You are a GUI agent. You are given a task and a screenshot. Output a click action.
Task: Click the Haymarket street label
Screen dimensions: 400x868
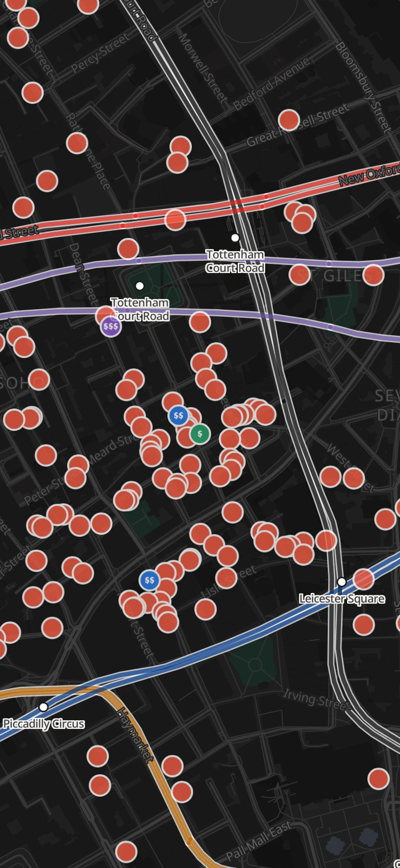(x=135, y=735)
